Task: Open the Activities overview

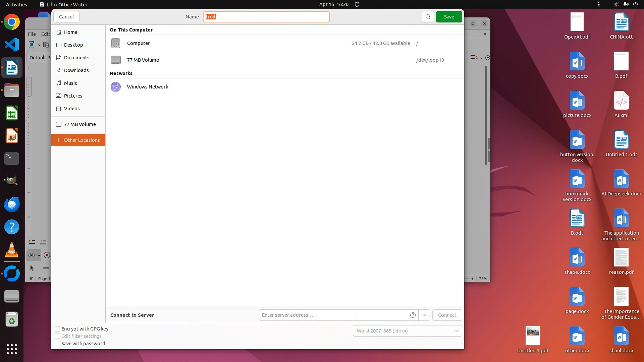Action: tap(16, 4)
